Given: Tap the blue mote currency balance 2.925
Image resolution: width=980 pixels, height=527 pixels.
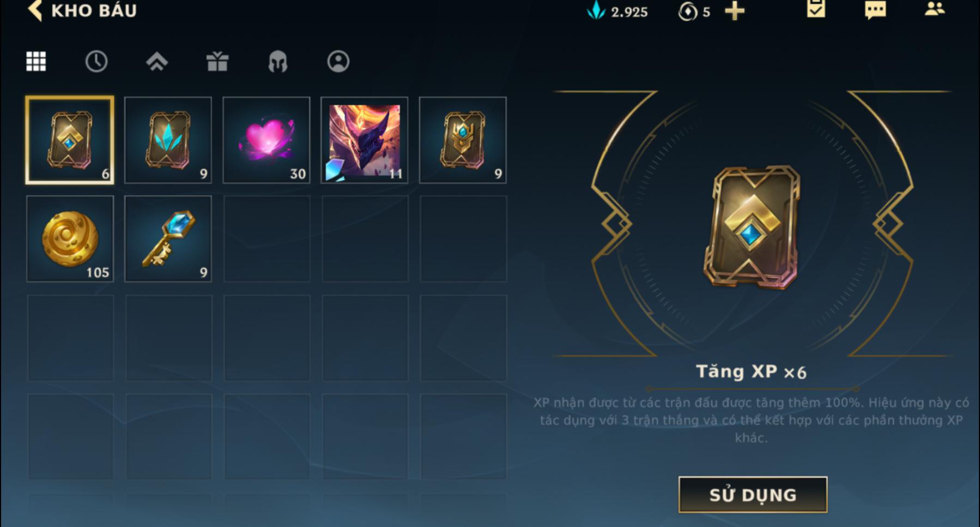Looking at the screenshot, I should click(x=618, y=11).
